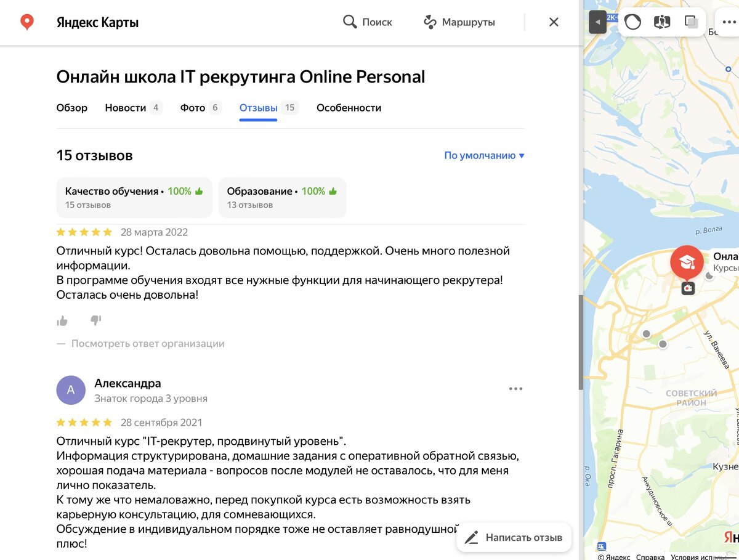739x560 pixels.
Task: Open the По умолчанию sort dropdown
Action: [x=484, y=155]
